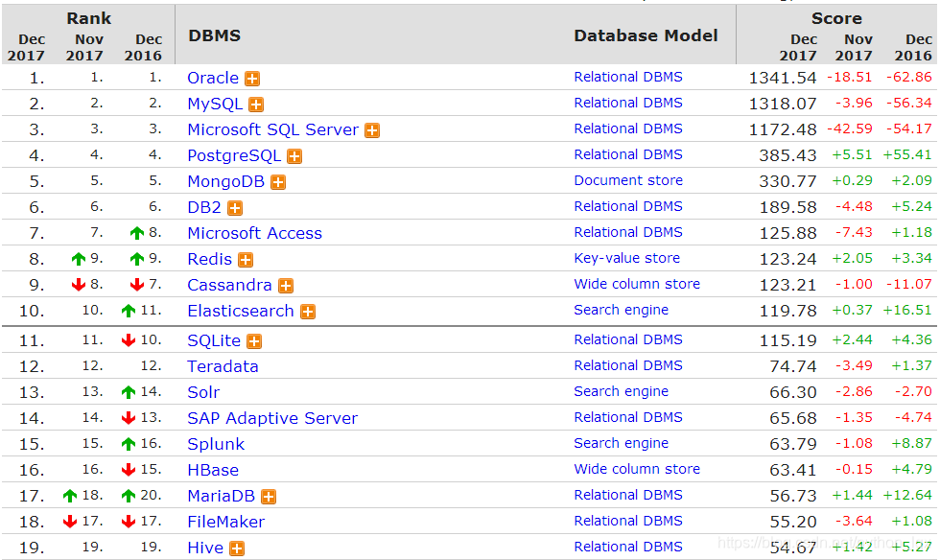Open the MongoDB link
Screen dimensions: 940x560
(226, 181)
